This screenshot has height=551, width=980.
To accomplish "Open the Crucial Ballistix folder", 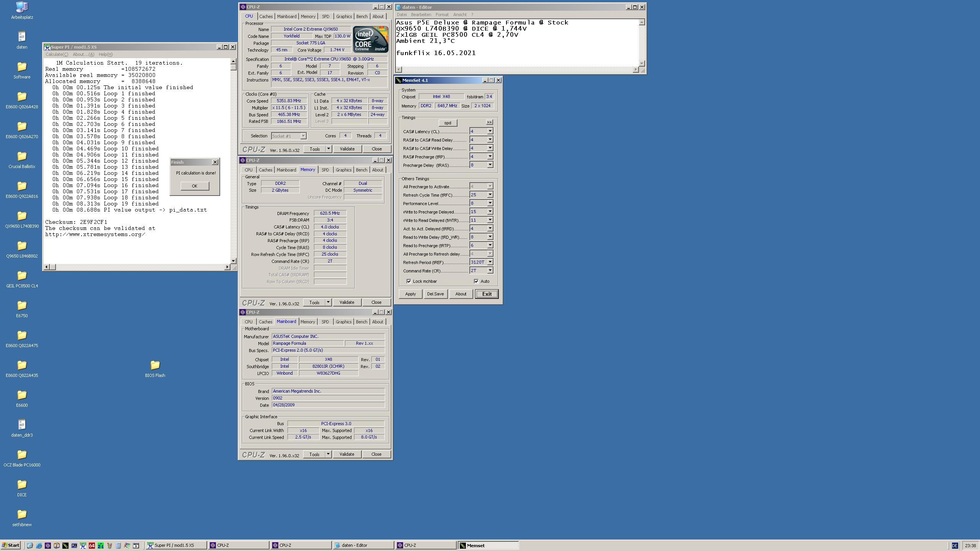I will pyautogui.click(x=22, y=160).
